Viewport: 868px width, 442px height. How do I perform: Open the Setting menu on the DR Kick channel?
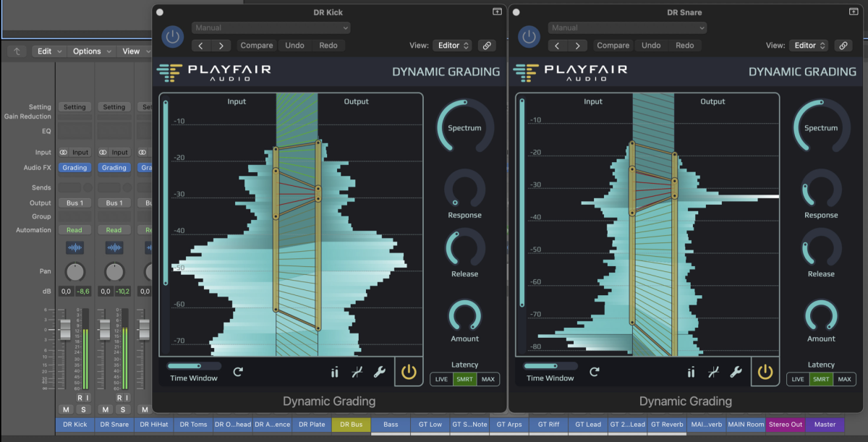pyautogui.click(x=75, y=107)
